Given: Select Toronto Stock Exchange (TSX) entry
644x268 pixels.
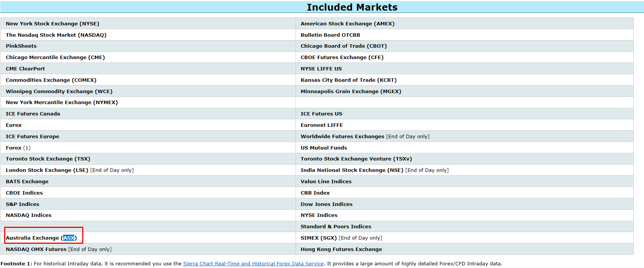Looking at the screenshot, I should pyautogui.click(x=48, y=159).
